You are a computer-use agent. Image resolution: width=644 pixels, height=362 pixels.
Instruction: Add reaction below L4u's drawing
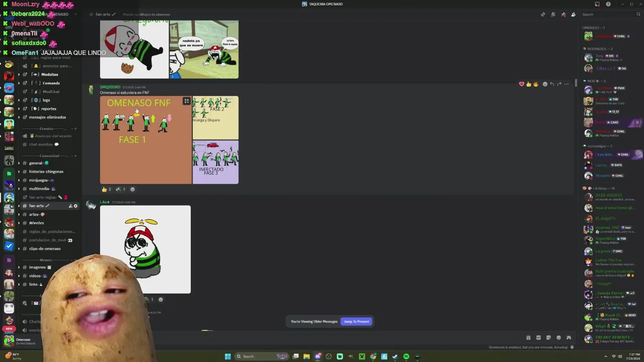(x=160, y=299)
